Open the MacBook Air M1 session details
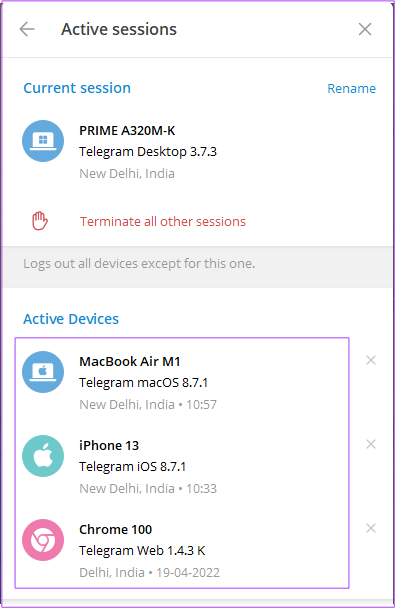Screen dimensions: 395x608 coord(182,382)
